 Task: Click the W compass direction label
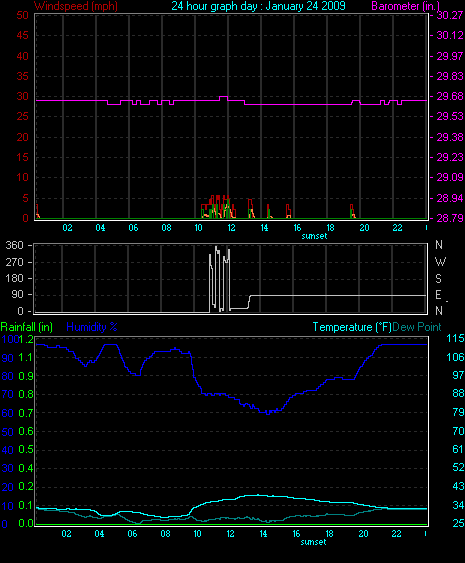(440, 262)
